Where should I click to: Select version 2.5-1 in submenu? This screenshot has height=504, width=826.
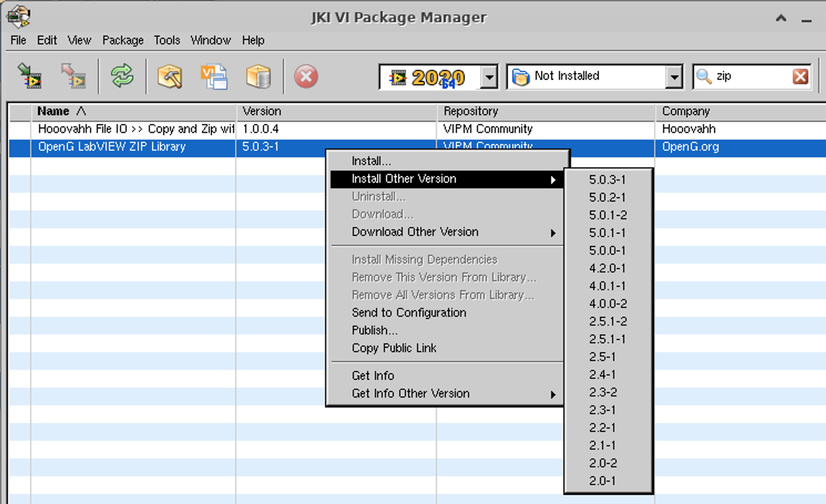click(x=608, y=357)
